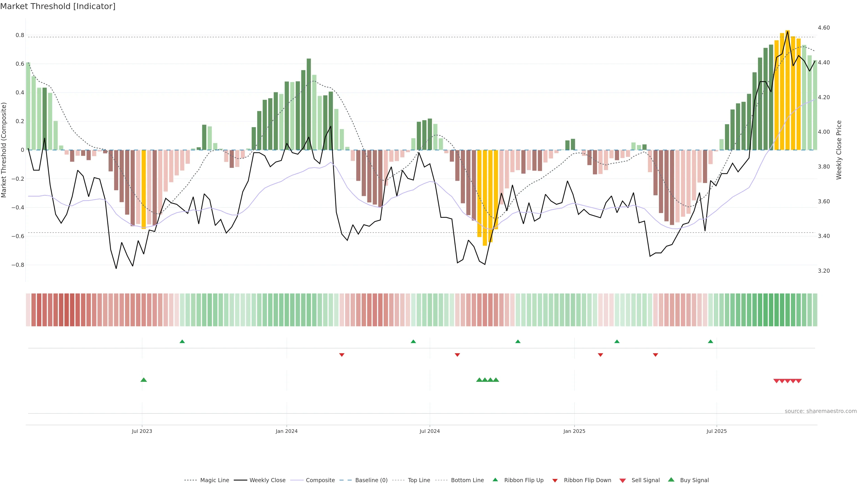Viewport: 868px width, 488px height.
Task: Click the Jan 2025 x-axis label
Action: pyautogui.click(x=574, y=431)
